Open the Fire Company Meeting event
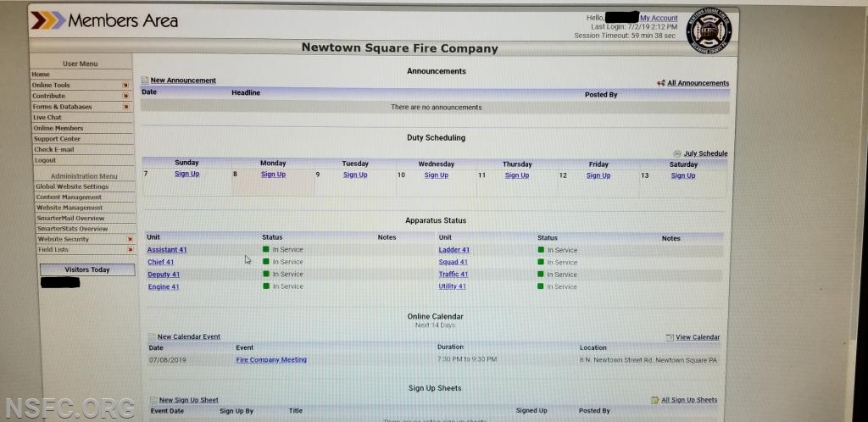The image size is (868, 422). click(271, 360)
